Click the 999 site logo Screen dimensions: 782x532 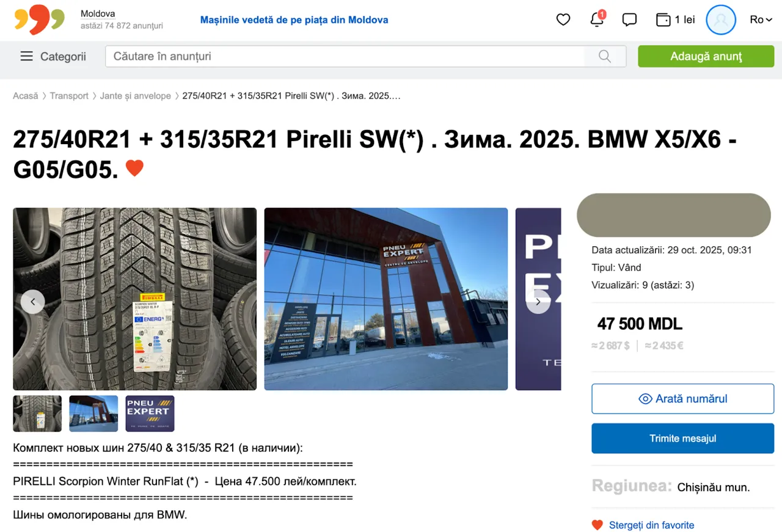point(40,19)
